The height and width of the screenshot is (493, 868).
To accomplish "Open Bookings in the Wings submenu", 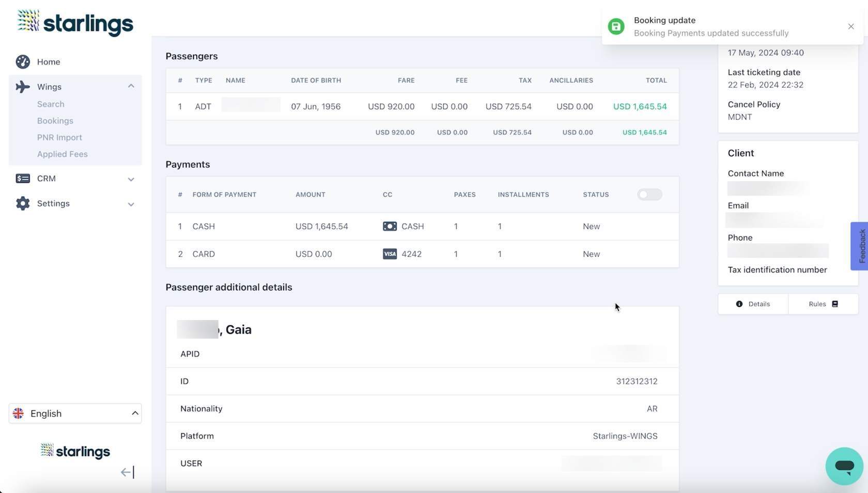I will tap(55, 121).
